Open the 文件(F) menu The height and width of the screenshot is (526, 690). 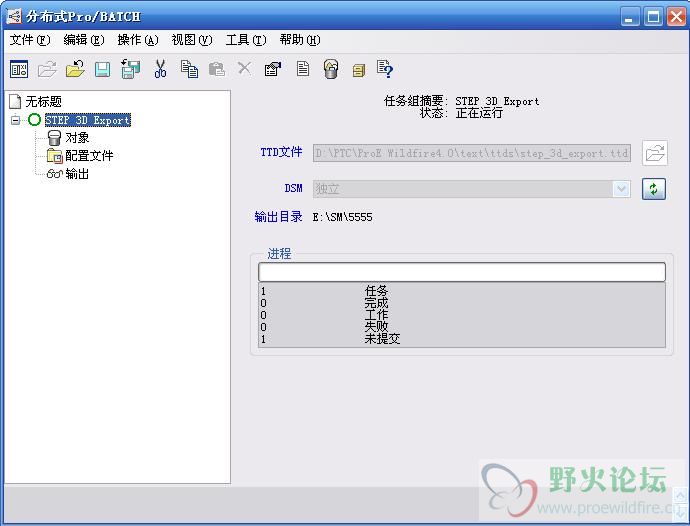point(30,40)
